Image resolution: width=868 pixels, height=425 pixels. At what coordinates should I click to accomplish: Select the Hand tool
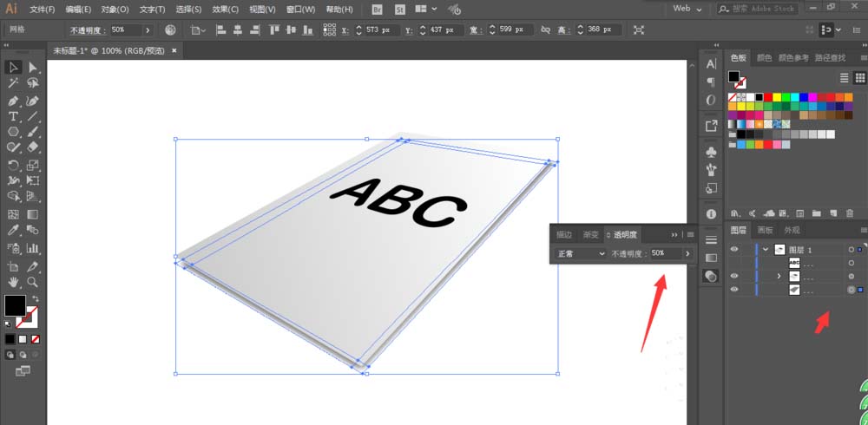(14, 282)
